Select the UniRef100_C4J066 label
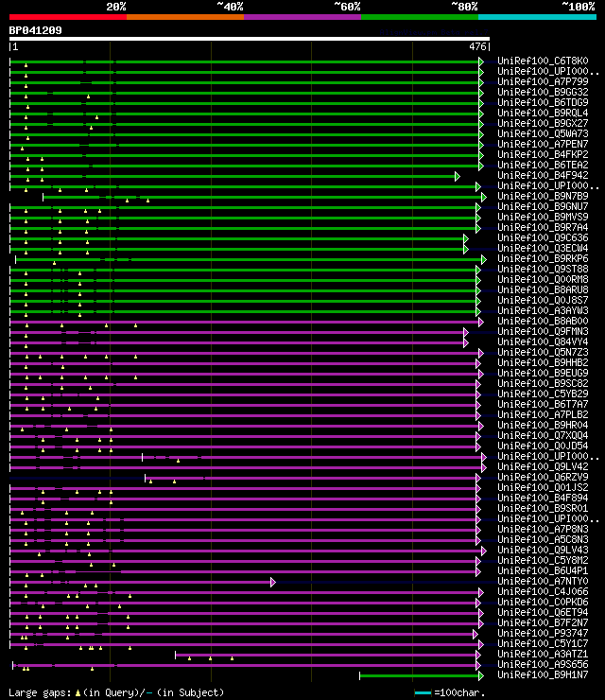This screenshot has height=700, width=605. coord(543,591)
